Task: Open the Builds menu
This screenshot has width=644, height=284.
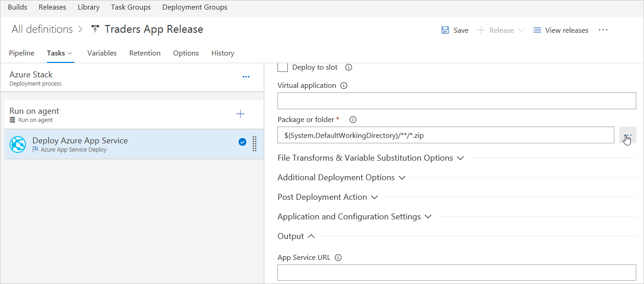Action: click(18, 7)
